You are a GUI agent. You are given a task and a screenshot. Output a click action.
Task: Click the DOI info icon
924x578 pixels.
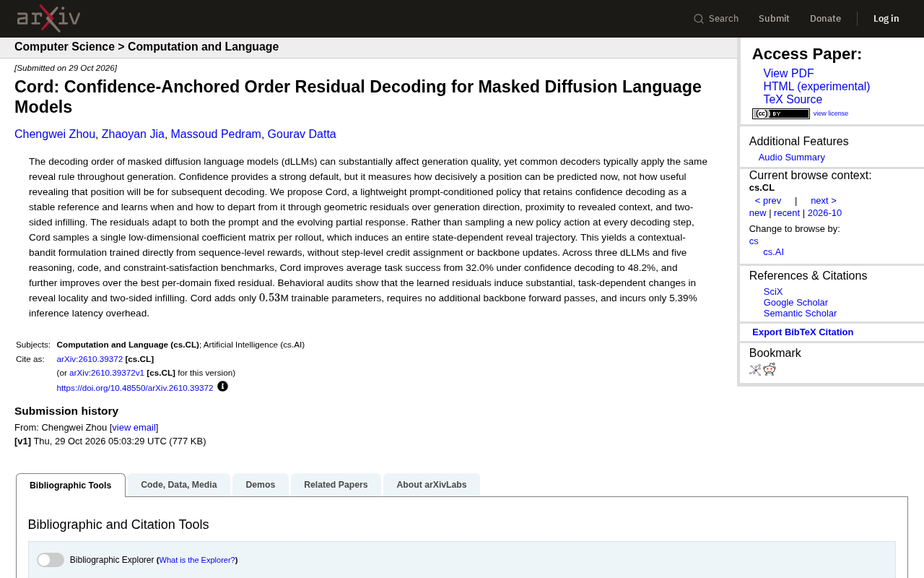(222, 387)
